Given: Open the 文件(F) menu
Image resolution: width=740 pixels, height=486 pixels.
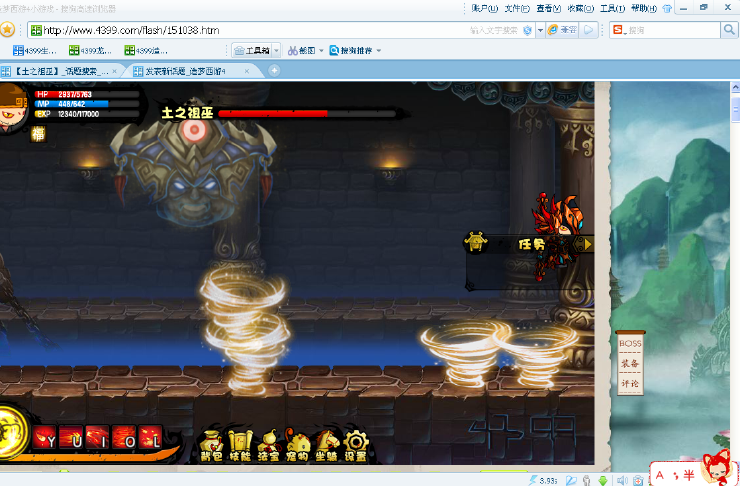Looking at the screenshot, I should tap(517, 8).
